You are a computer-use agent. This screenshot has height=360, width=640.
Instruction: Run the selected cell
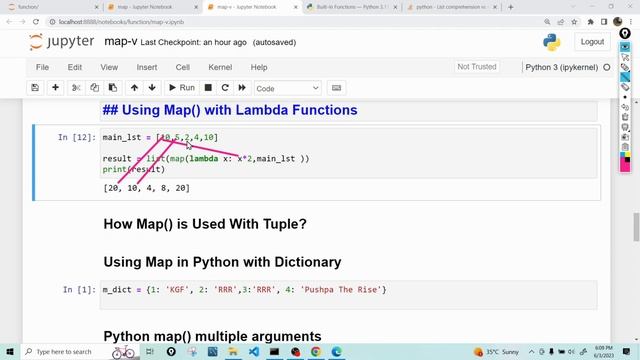pyautogui.click(x=182, y=88)
